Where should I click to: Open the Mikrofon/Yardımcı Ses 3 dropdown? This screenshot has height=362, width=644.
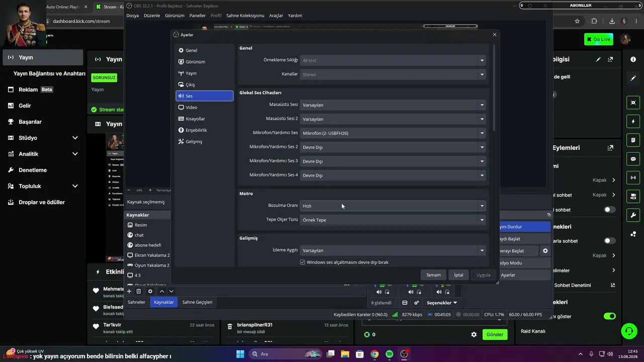393,161
